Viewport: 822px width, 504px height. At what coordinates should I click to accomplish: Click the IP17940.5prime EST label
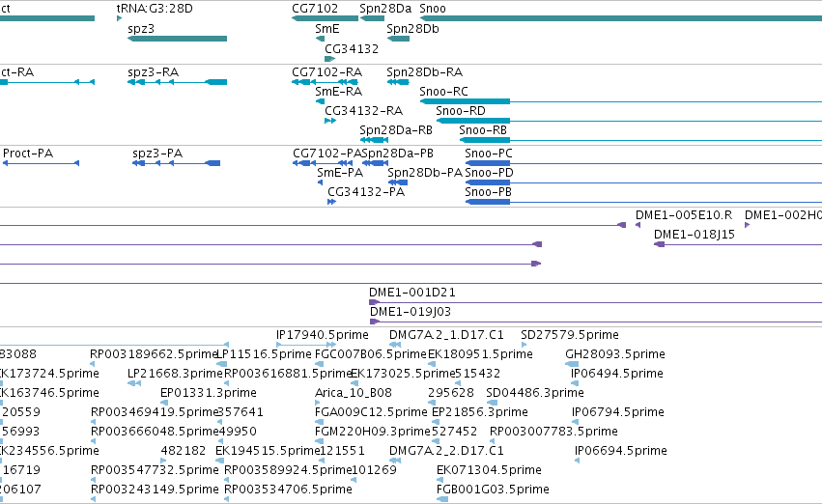tap(323, 335)
